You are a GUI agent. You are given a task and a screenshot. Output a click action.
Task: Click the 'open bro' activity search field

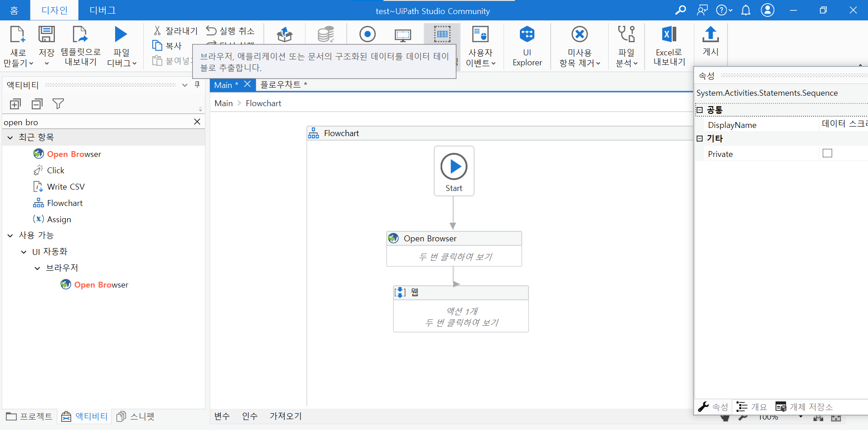96,122
